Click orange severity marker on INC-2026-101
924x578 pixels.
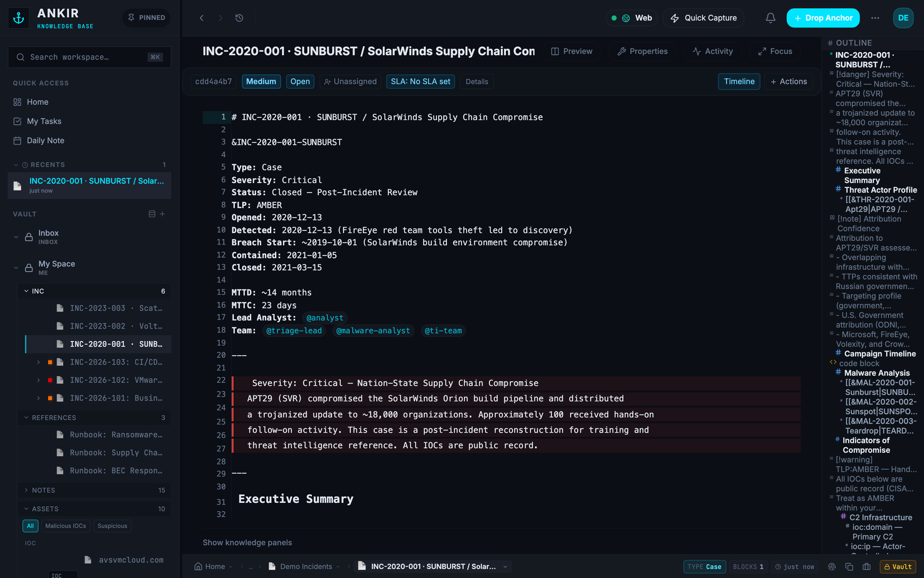[x=50, y=398]
